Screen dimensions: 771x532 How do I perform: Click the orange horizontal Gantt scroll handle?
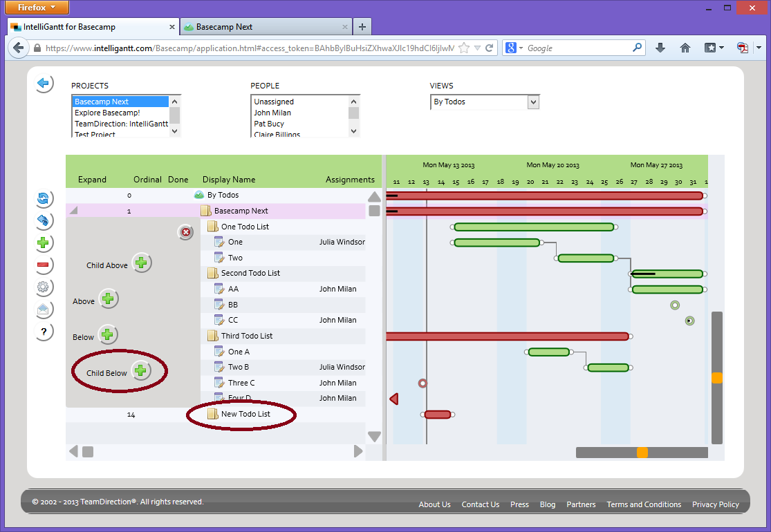[x=642, y=453]
